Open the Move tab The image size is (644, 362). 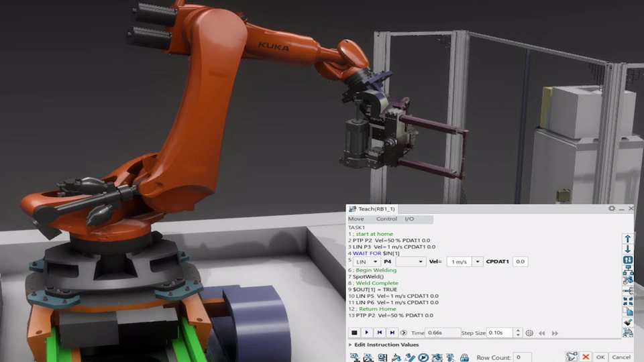click(x=356, y=219)
